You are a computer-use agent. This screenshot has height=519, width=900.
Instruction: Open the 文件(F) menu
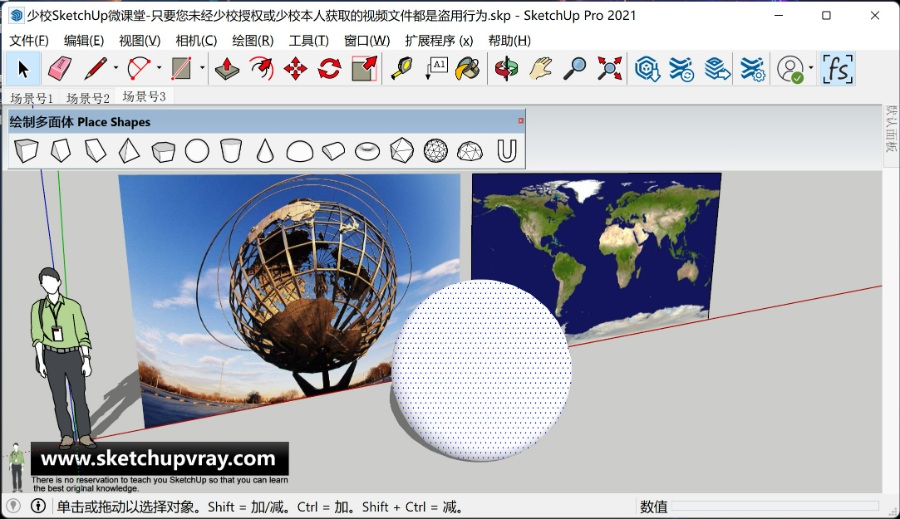coord(29,41)
